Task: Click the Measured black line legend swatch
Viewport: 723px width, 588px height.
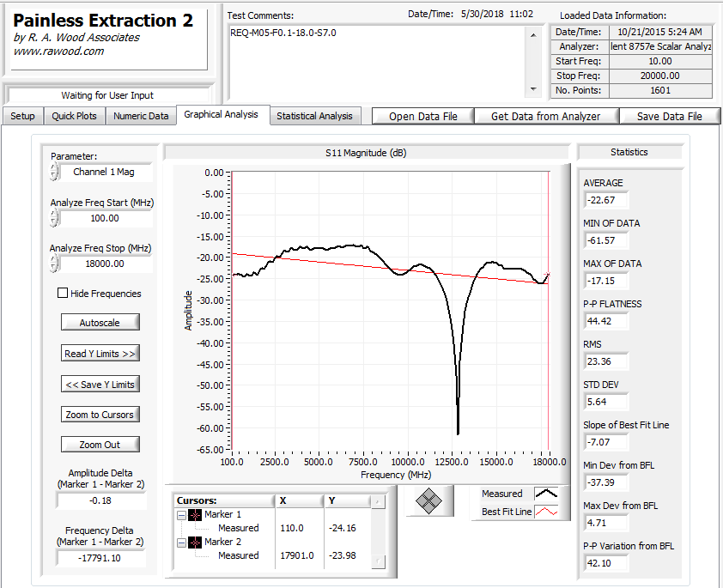Action: [x=546, y=494]
